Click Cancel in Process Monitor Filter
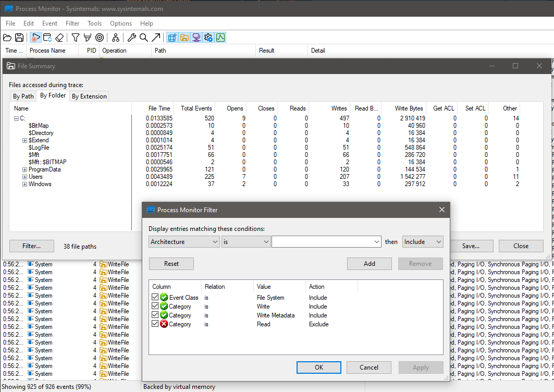Viewport: 554px width, 392px height. coord(369,367)
